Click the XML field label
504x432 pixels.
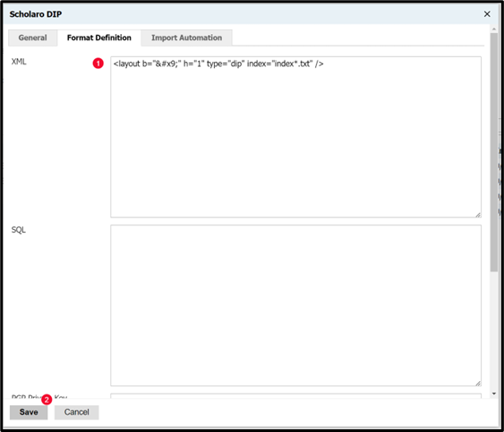19,62
